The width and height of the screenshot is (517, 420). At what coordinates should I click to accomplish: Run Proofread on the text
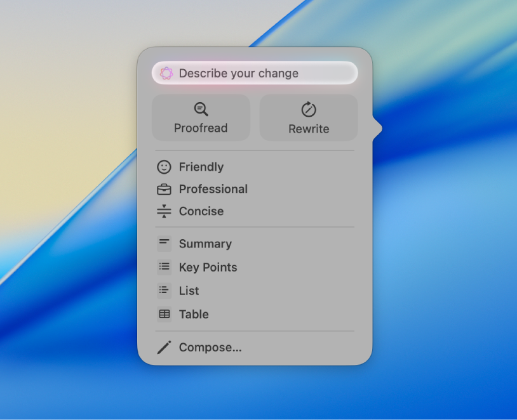pos(201,118)
